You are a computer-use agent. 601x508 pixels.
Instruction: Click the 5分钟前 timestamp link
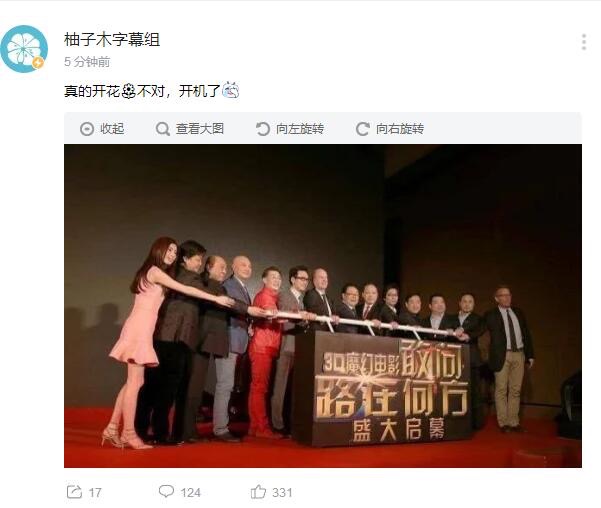(87, 62)
